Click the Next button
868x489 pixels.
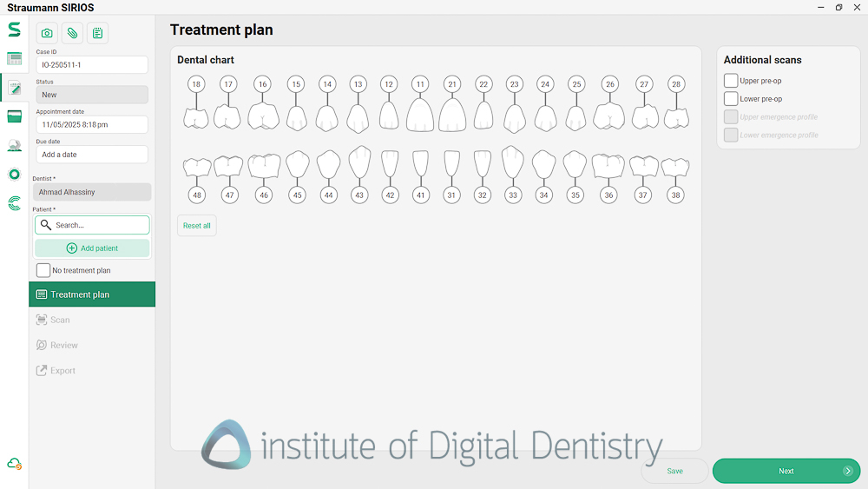[786, 471]
